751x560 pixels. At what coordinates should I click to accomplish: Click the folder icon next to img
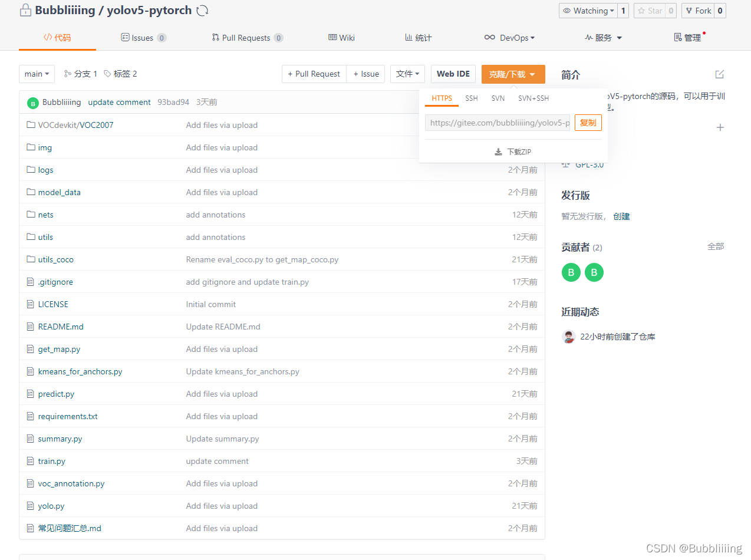[31, 147]
